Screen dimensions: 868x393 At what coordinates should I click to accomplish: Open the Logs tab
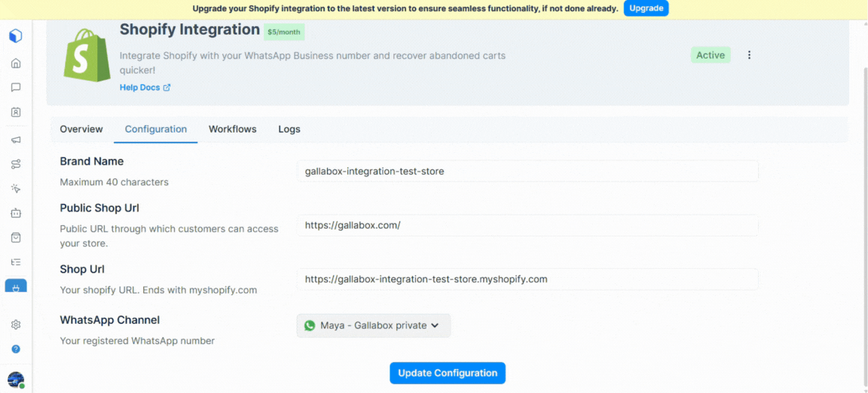[x=289, y=129]
